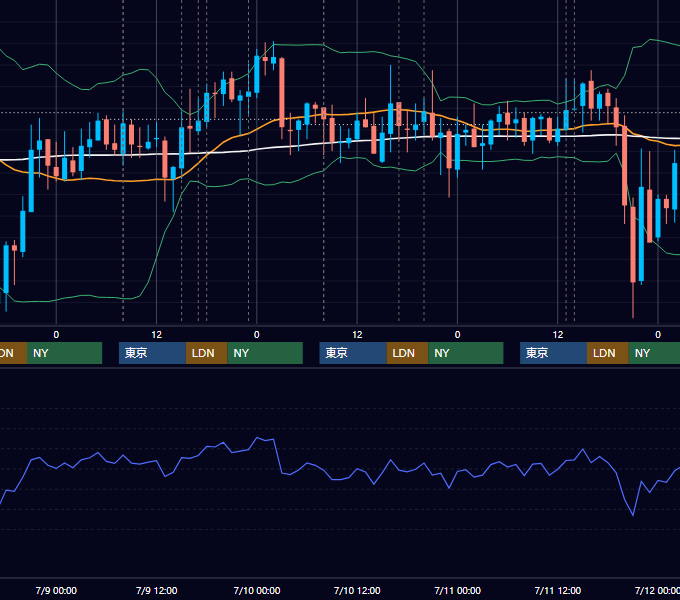This screenshot has height=600, width=680.
Task: Click the tall red candle after 7/10 00:00
Action: [282, 92]
